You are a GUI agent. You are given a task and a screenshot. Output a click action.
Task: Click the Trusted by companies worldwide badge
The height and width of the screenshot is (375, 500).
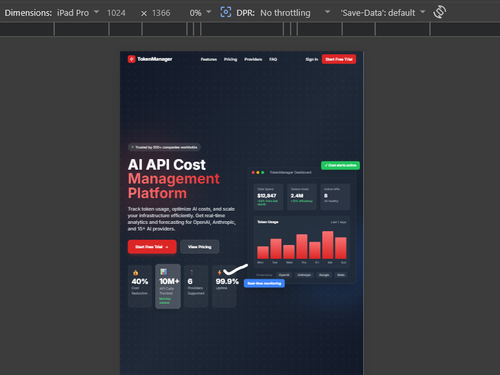tap(164, 147)
